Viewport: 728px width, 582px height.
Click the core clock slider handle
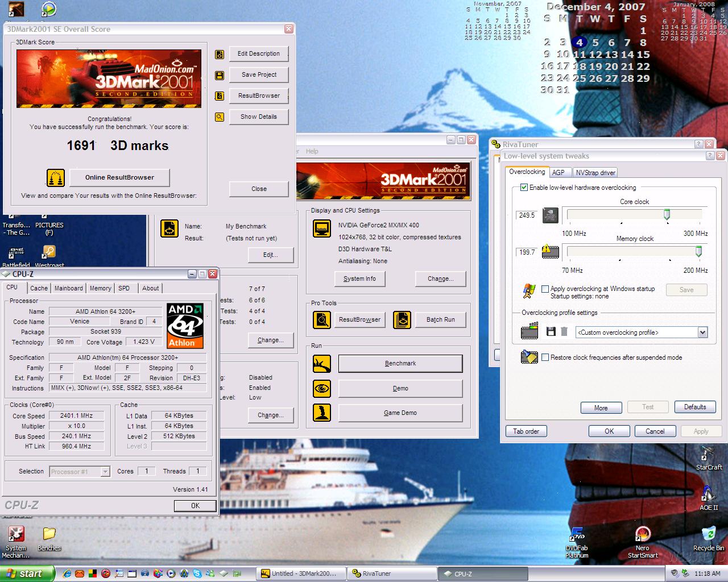click(667, 214)
